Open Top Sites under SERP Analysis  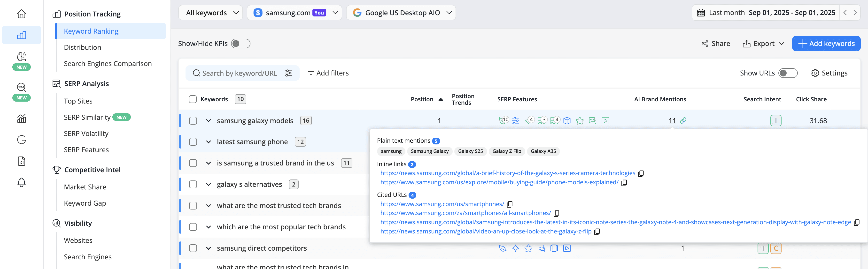click(78, 101)
